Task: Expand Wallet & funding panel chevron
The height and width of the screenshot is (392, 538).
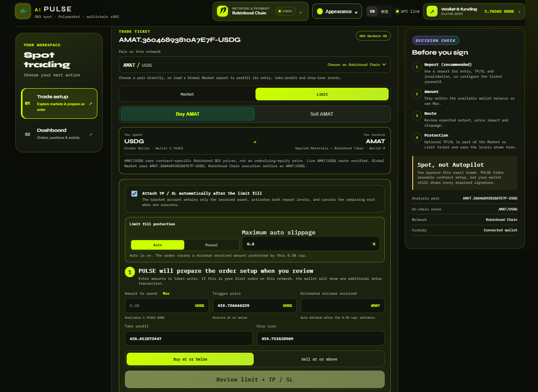Action: coord(519,11)
